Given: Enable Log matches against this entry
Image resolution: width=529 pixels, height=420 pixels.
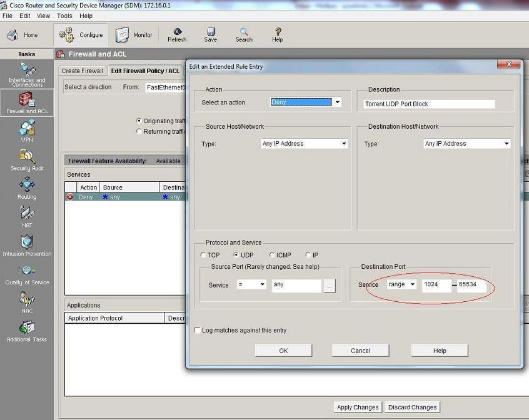Looking at the screenshot, I should (198, 330).
